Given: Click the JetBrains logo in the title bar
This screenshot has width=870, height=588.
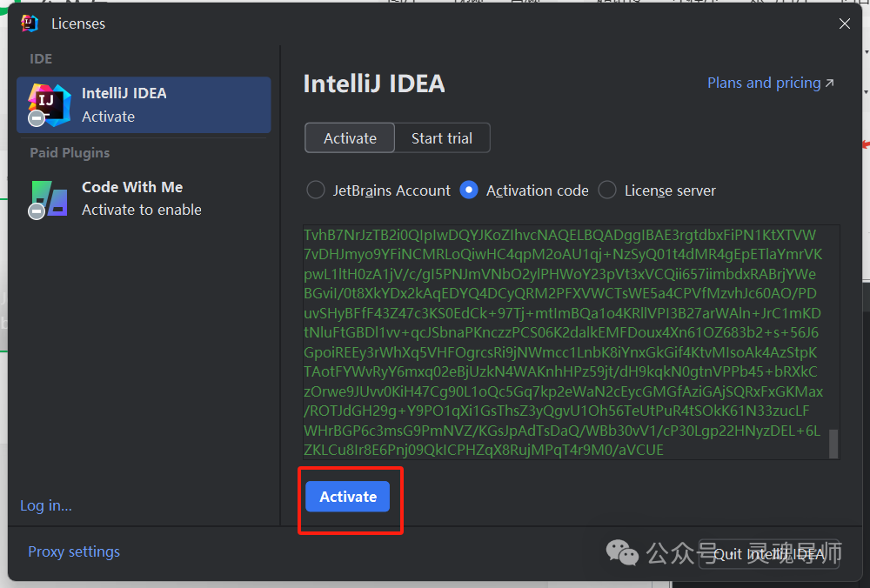Looking at the screenshot, I should [x=30, y=23].
